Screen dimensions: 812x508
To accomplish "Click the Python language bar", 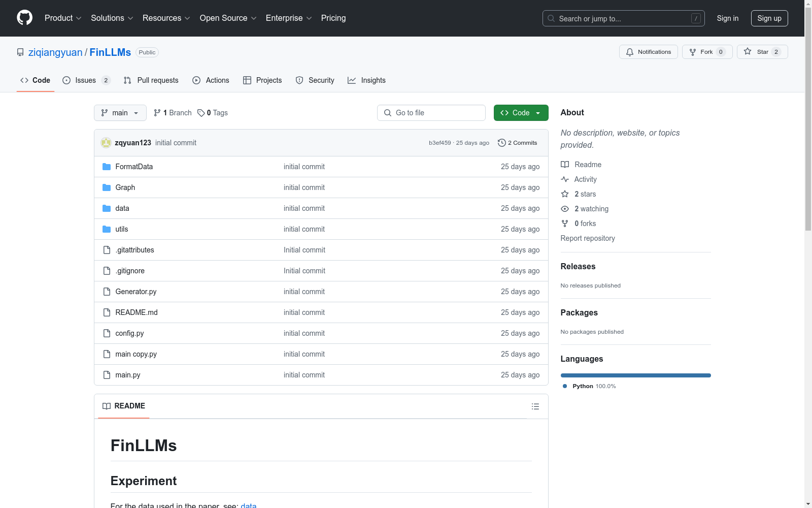I will click(636, 375).
